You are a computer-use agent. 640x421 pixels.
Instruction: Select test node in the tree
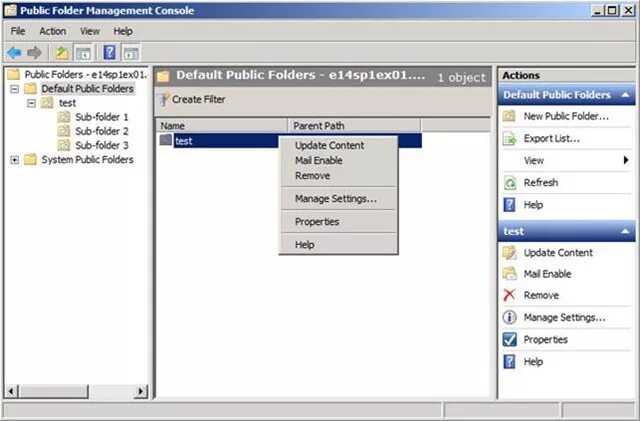67,103
